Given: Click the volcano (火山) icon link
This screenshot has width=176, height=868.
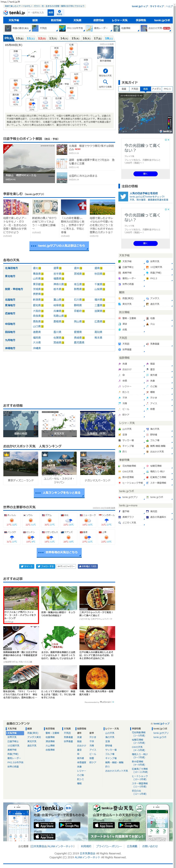Looking at the screenshot, I should click(147, 324).
